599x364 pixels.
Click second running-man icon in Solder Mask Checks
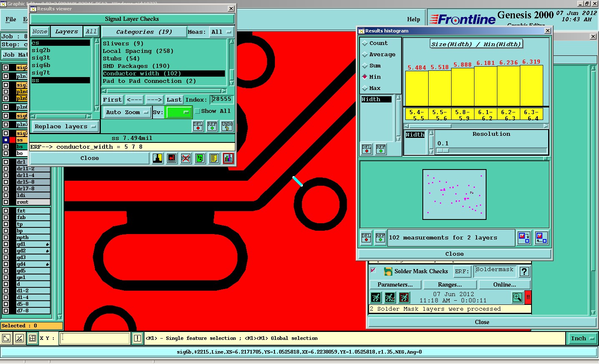click(x=390, y=297)
